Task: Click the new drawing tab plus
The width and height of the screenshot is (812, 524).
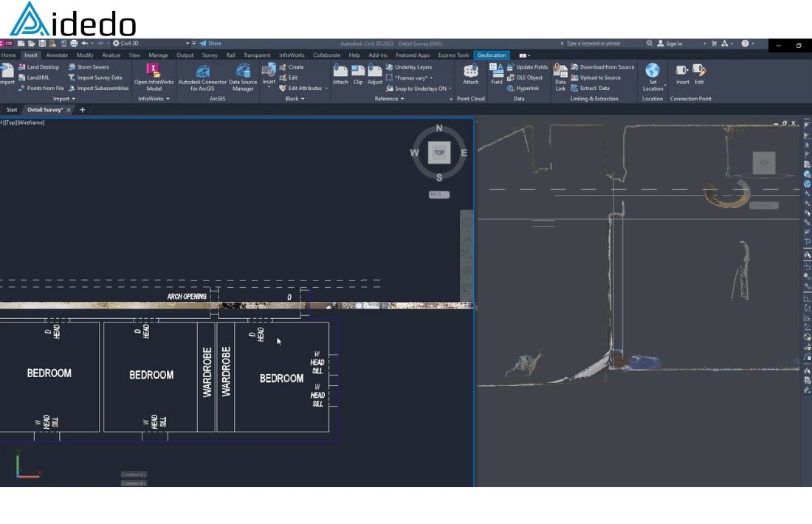Action: (x=82, y=110)
